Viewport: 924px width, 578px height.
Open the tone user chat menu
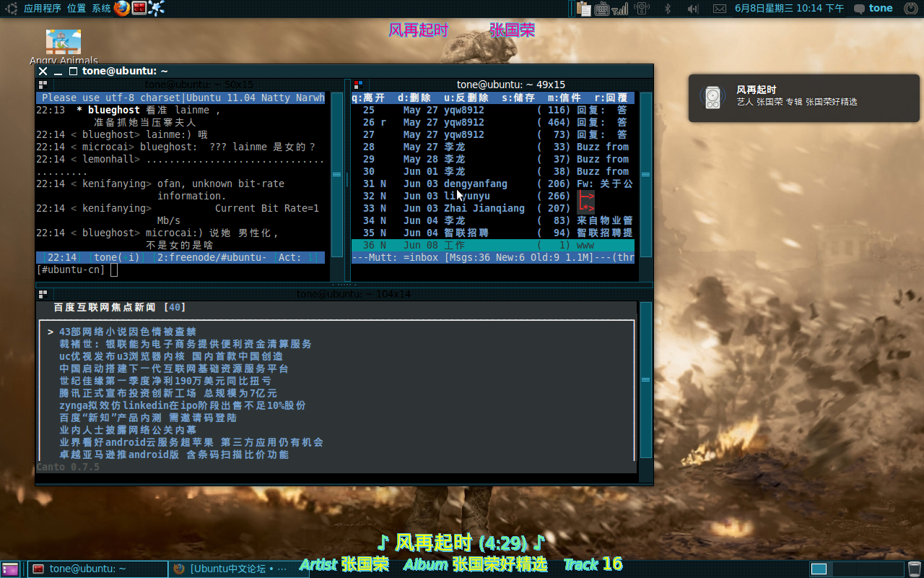[873, 9]
